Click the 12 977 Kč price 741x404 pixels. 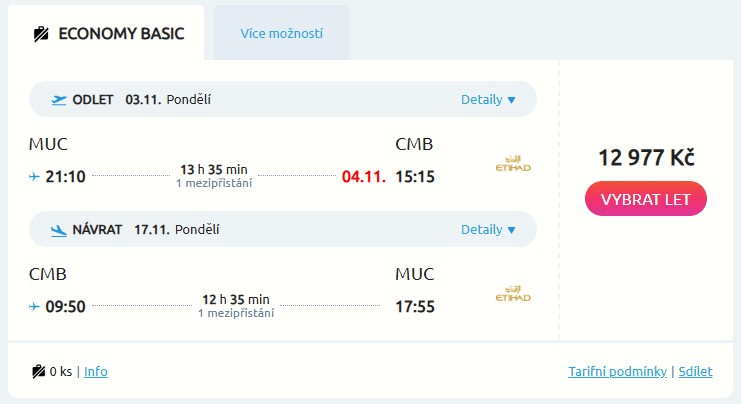click(x=646, y=158)
